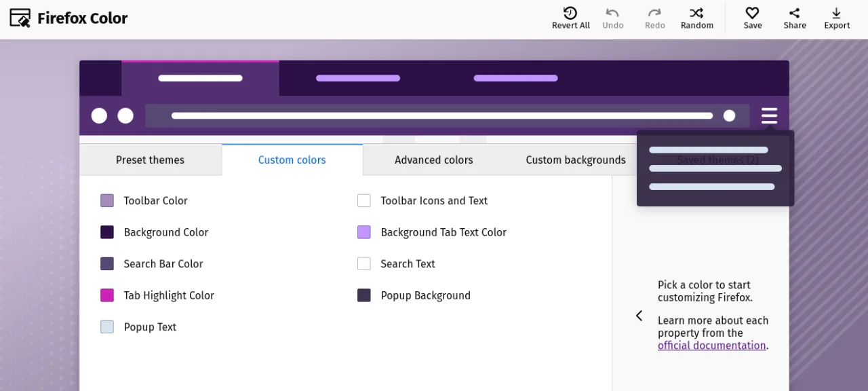Open the Advanced colors tab
The width and height of the screenshot is (868, 391).
point(434,160)
